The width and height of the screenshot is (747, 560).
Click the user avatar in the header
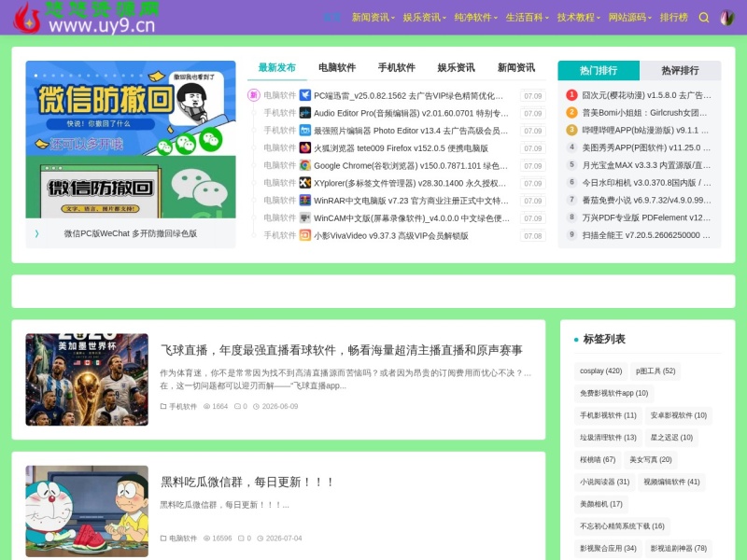tap(727, 18)
